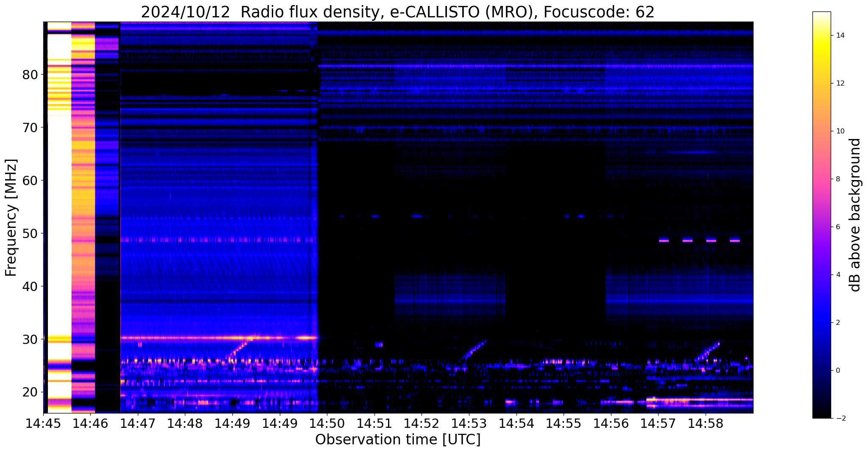Viewport: 868px width, 452px height.
Task: Click "Focuscode: 62" in the title
Action: [599, 12]
